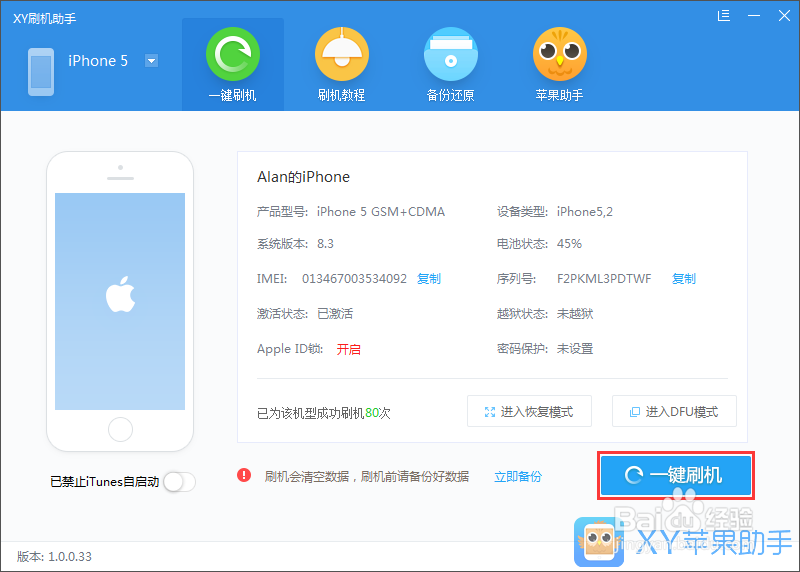Image resolution: width=800 pixels, height=572 pixels.
Task: Click the 进入恢复模式 button
Action: tap(529, 411)
